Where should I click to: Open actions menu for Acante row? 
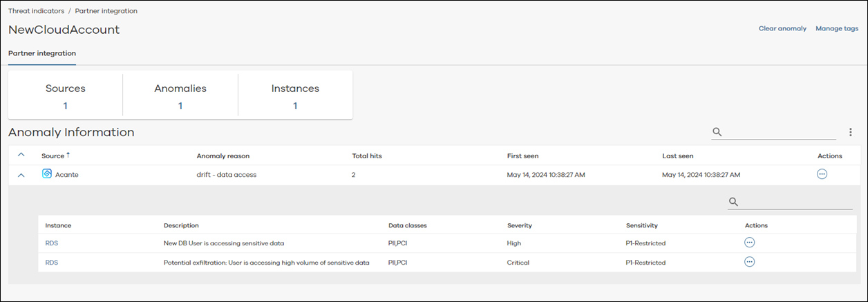coord(822,174)
